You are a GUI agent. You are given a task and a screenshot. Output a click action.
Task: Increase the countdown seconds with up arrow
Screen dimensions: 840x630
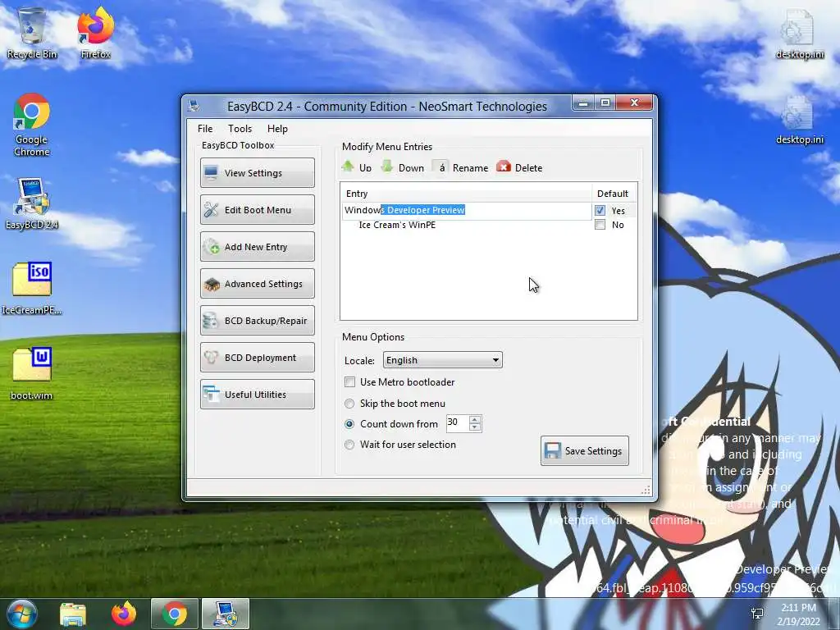475,419
